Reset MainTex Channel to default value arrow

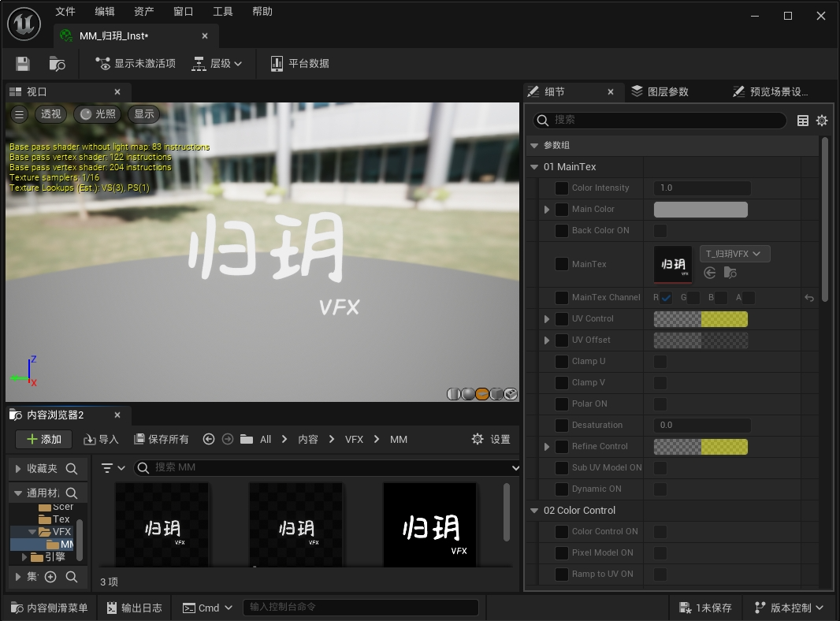(808, 298)
